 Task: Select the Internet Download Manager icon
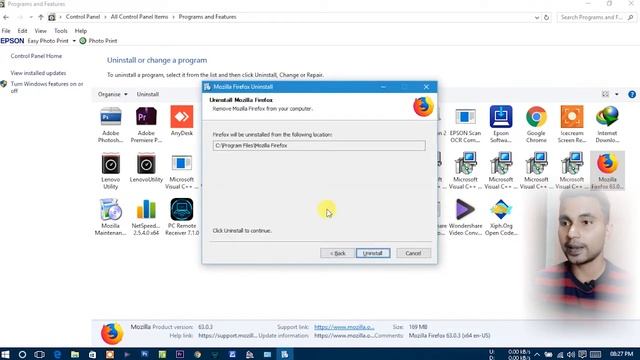[607, 124]
